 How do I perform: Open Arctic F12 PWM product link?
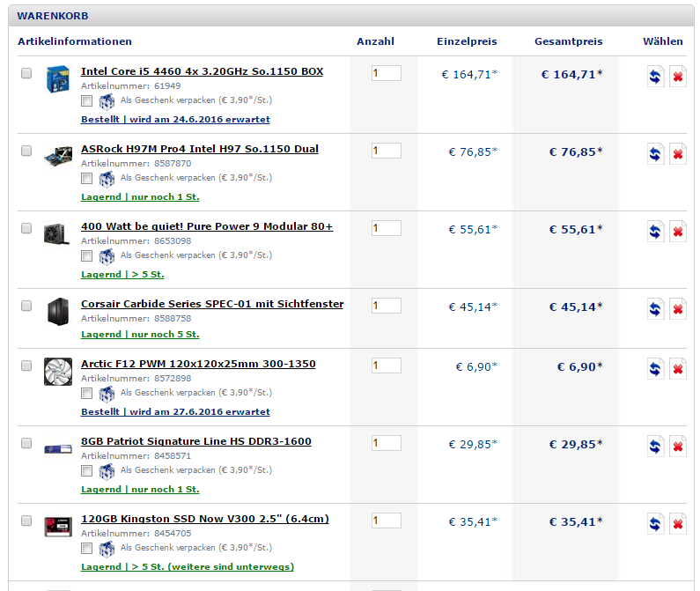coord(198,364)
